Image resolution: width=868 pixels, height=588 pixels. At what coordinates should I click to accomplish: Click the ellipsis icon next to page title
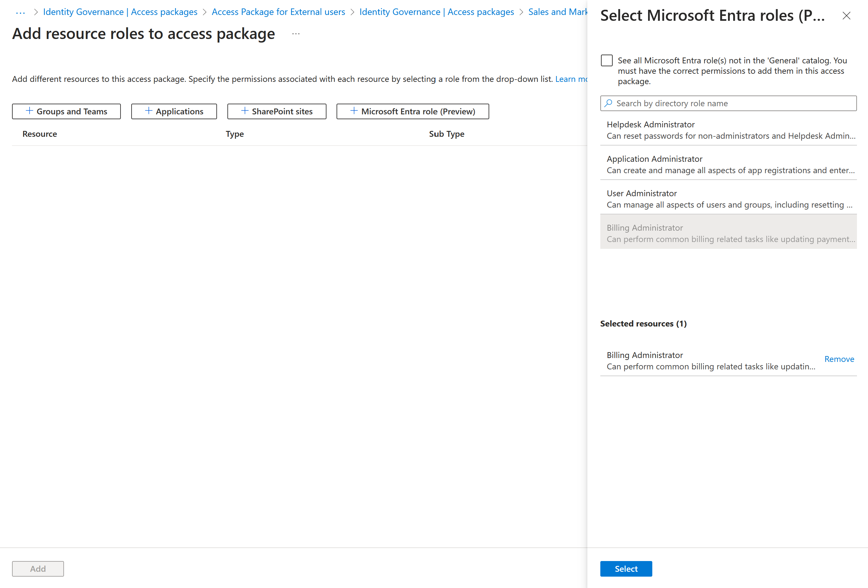tap(296, 34)
